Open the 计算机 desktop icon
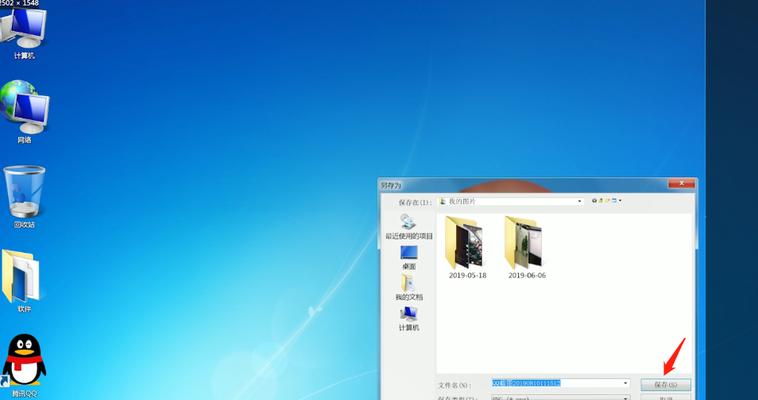758x400 pixels. tap(24, 33)
